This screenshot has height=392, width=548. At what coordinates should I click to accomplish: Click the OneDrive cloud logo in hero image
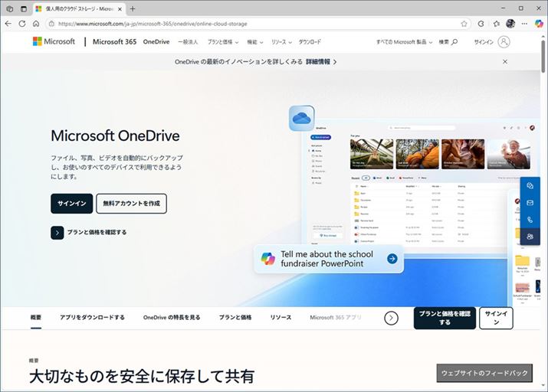coord(302,119)
